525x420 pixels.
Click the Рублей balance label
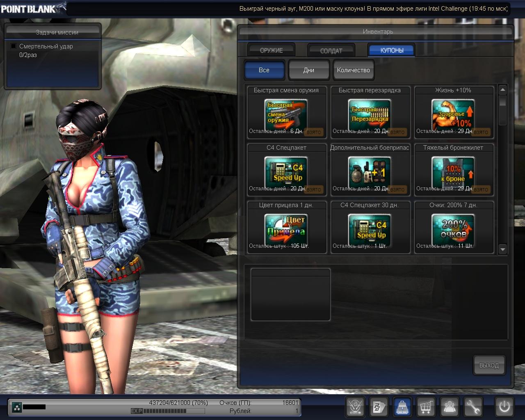240,411
